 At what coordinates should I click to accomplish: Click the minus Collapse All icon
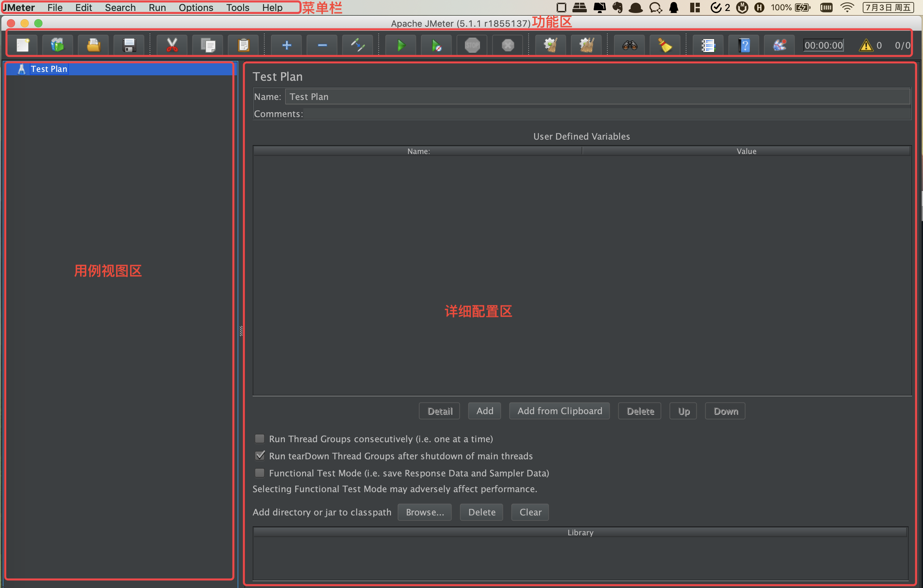pyautogui.click(x=322, y=45)
